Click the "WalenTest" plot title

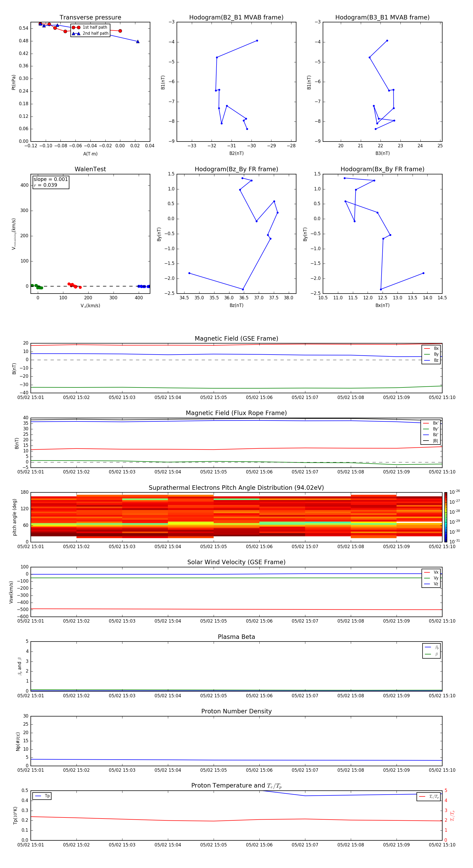coord(90,169)
